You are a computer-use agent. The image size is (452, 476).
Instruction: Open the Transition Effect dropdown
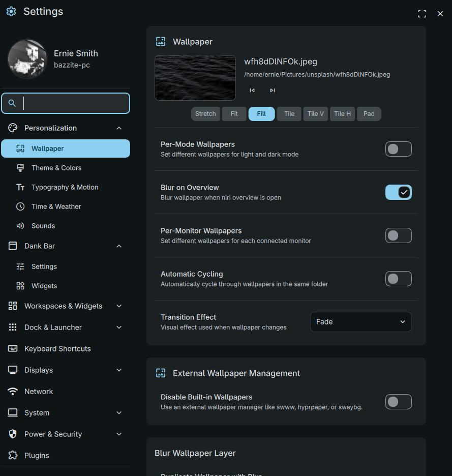tap(360, 321)
